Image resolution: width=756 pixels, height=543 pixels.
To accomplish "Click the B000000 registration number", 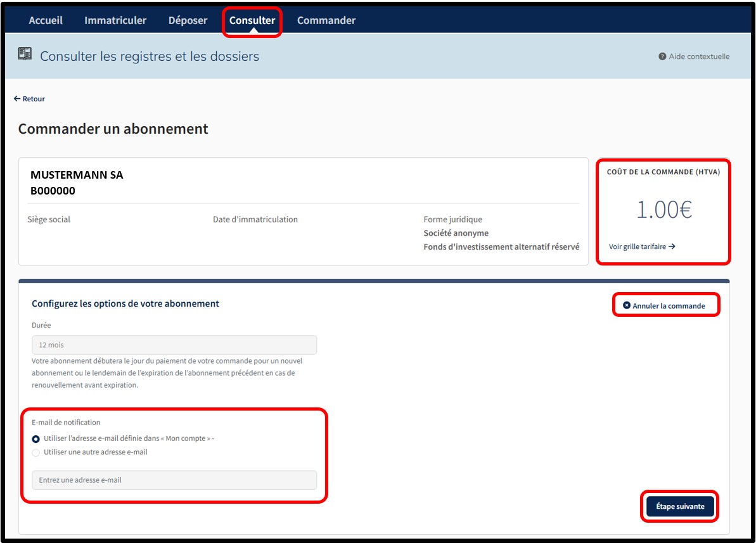I will (53, 191).
